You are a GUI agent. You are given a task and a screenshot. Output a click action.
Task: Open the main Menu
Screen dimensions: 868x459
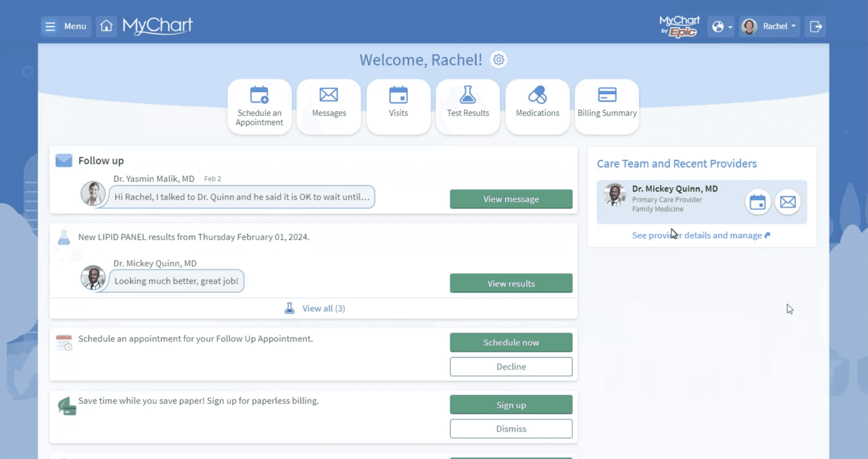coord(66,26)
